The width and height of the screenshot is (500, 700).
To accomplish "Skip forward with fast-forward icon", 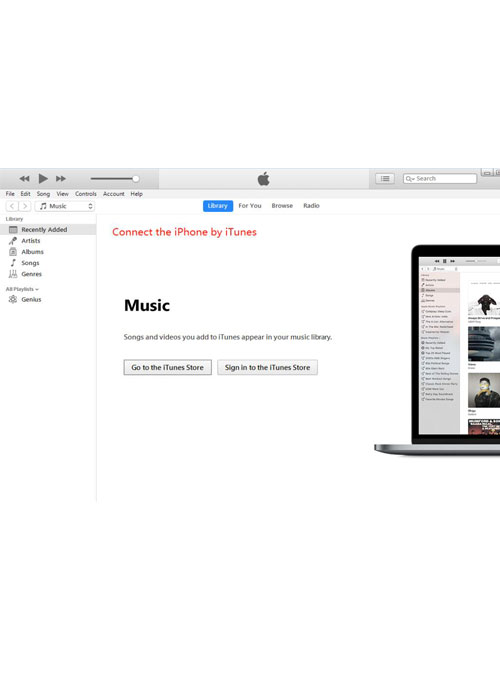I will (x=61, y=179).
